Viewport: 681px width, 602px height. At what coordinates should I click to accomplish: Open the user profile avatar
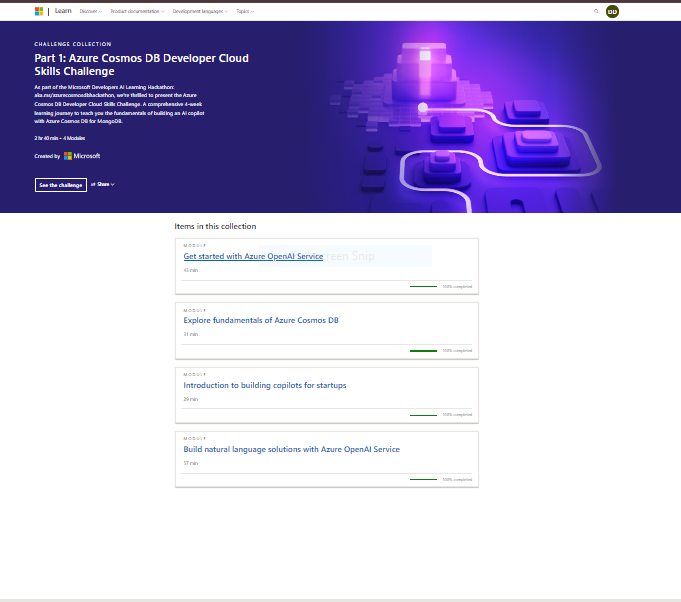tap(612, 12)
